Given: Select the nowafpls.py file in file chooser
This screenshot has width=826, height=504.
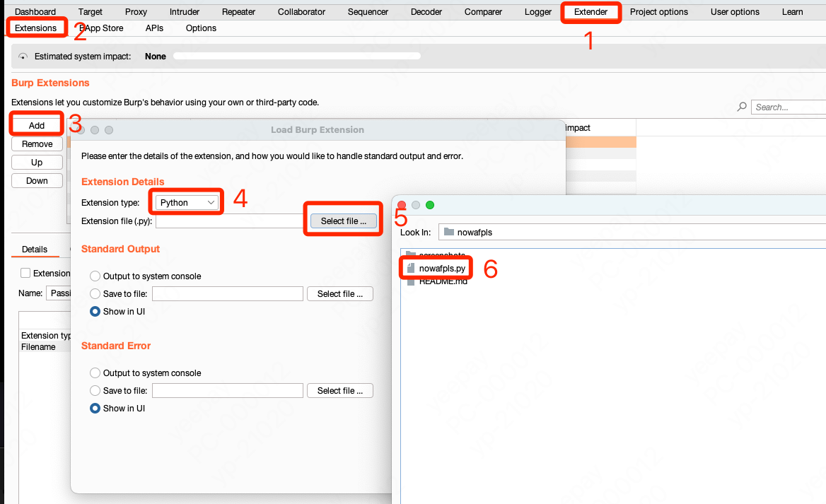Looking at the screenshot, I should pos(442,269).
